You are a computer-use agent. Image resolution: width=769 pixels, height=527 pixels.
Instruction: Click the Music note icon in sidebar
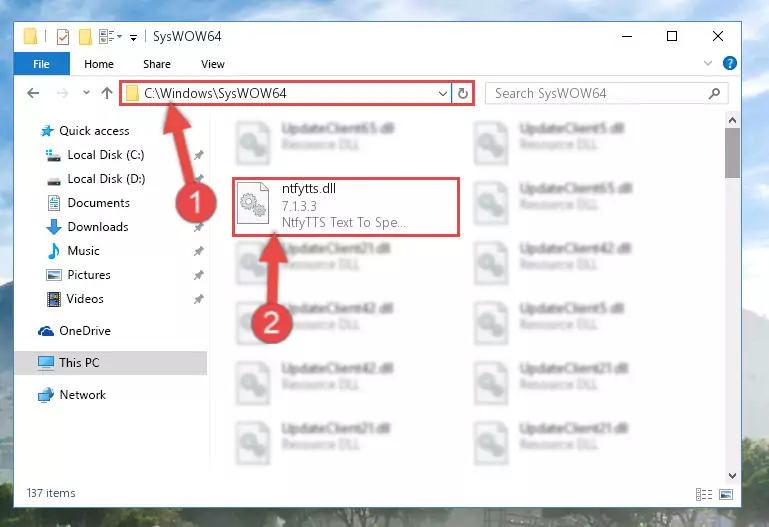(53, 251)
